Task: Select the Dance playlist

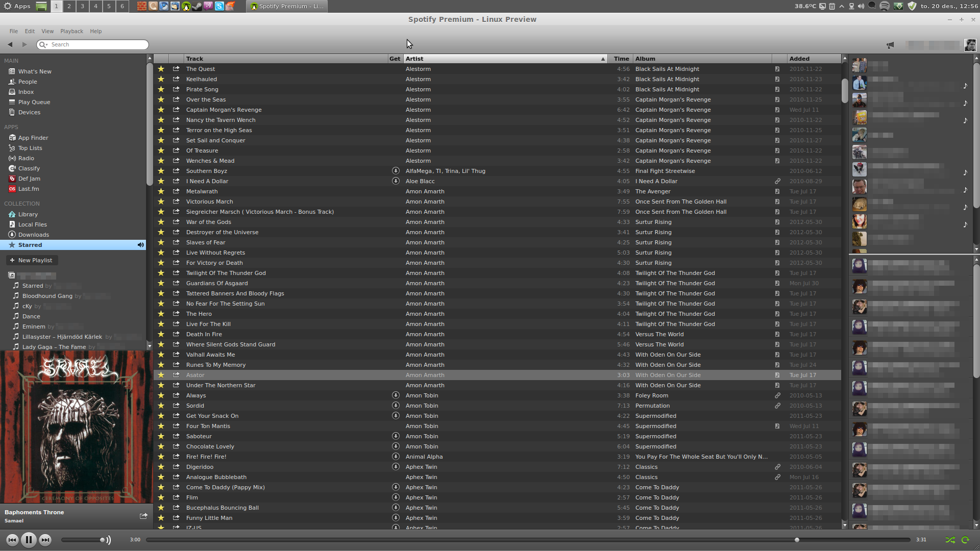Action: pos(31,316)
